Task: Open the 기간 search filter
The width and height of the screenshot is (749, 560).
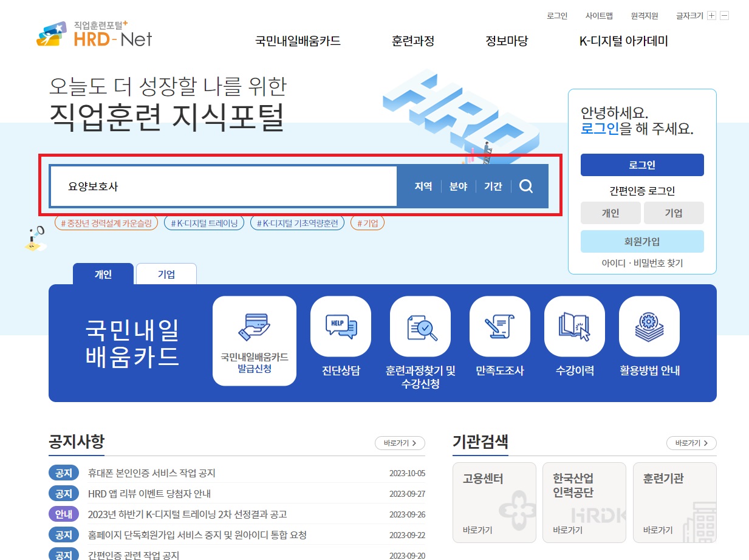Action: click(x=493, y=186)
